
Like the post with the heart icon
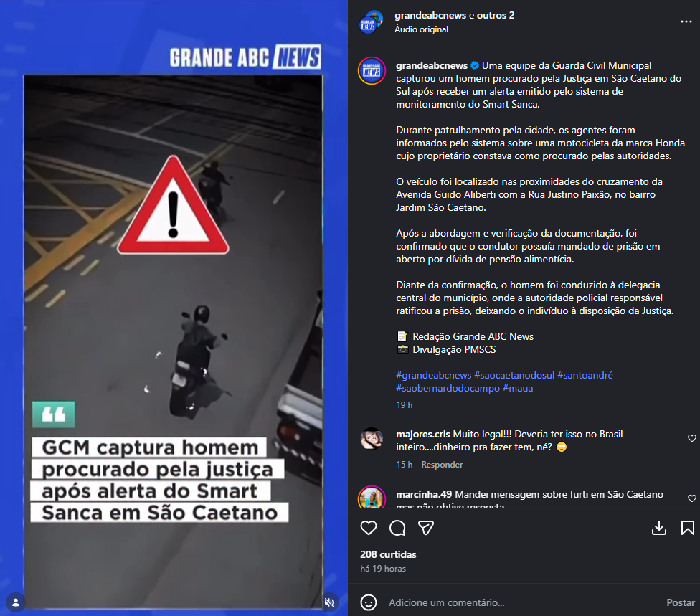point(369,528)
